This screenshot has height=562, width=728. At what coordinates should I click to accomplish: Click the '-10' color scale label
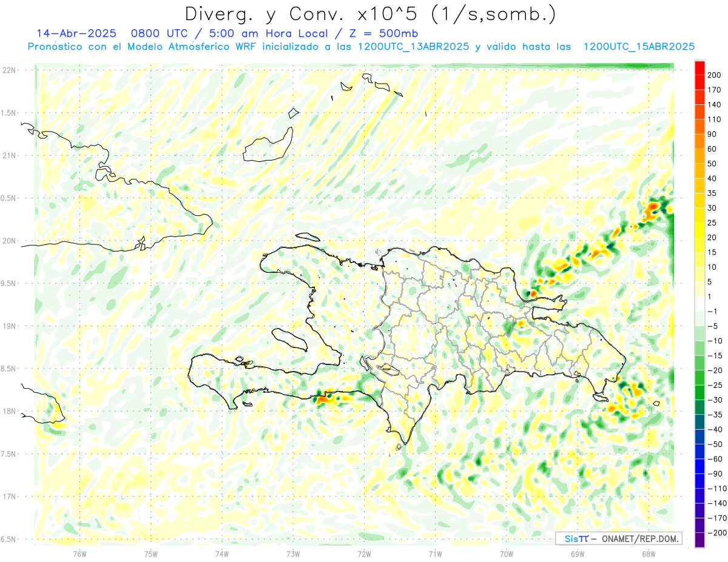[x=715, y=341]
